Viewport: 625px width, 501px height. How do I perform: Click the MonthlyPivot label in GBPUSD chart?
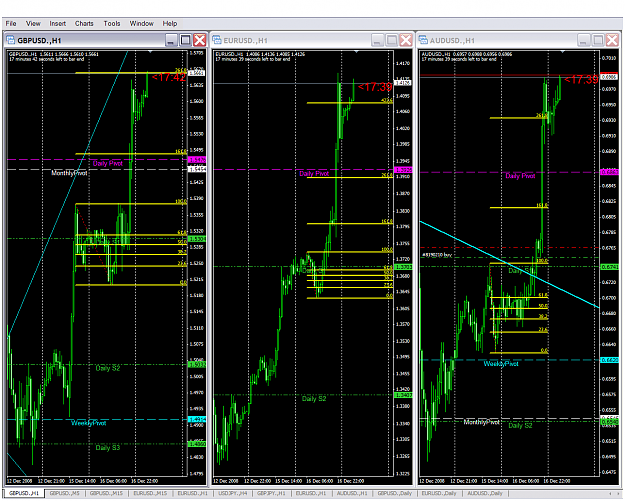[69, 173]
